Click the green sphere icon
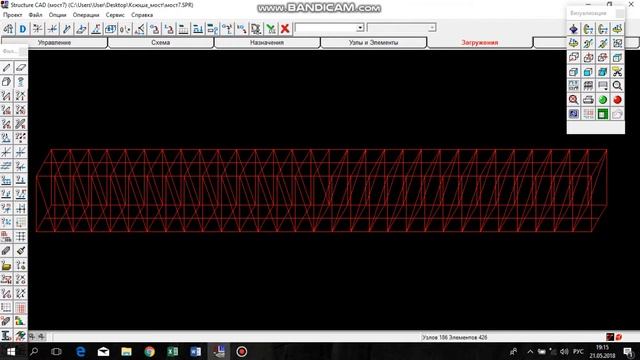The height and width of the screenshot is (360, 640). click(603, 100)
